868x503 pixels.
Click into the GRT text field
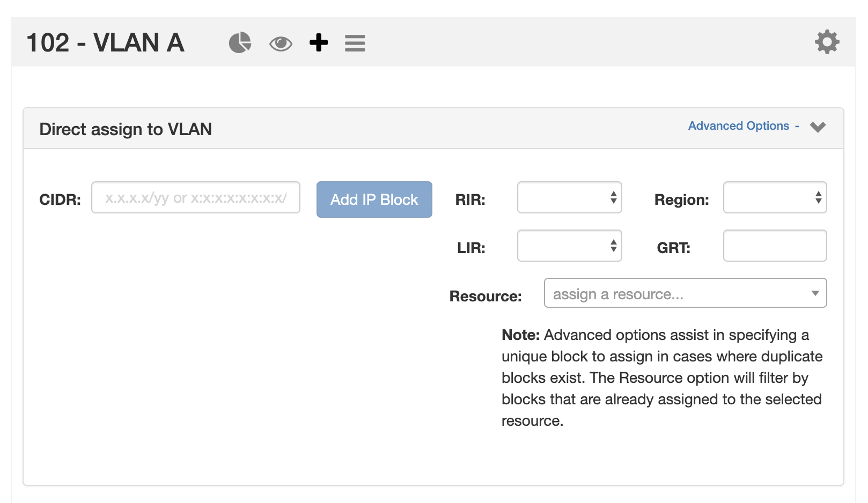coord(775,246)
